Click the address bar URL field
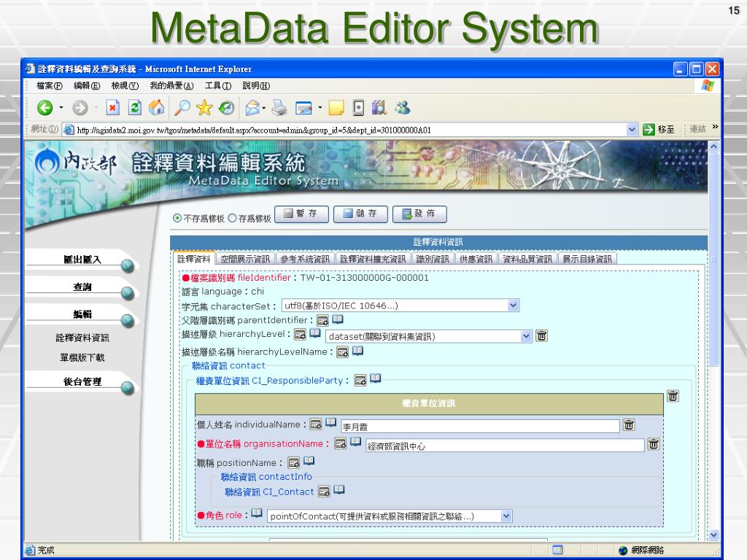The height and width of the screenshot is (560, 747). coord(350,130)
